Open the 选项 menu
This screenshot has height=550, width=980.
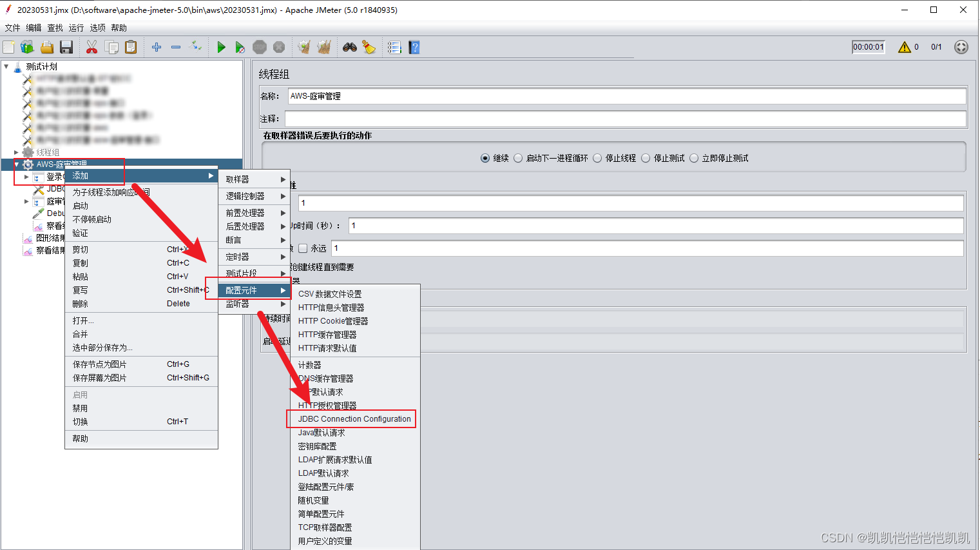pyautogui.click(x=97, y=28)
